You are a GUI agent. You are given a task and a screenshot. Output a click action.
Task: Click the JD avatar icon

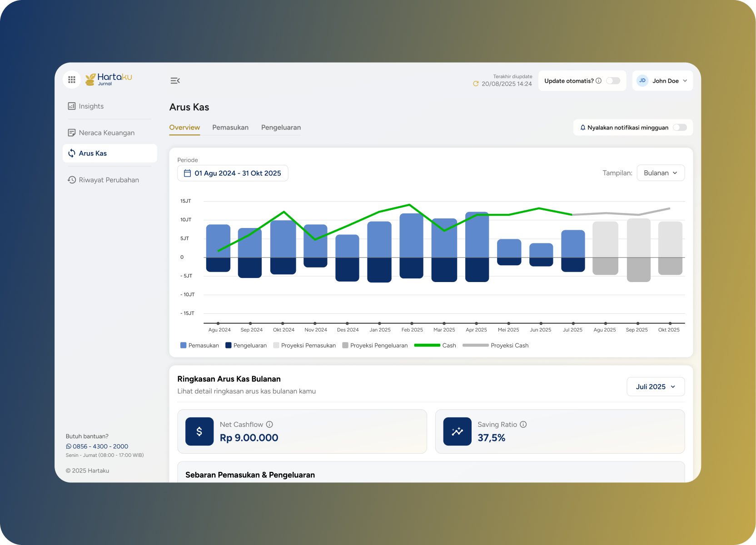click(x=642, y=80)
